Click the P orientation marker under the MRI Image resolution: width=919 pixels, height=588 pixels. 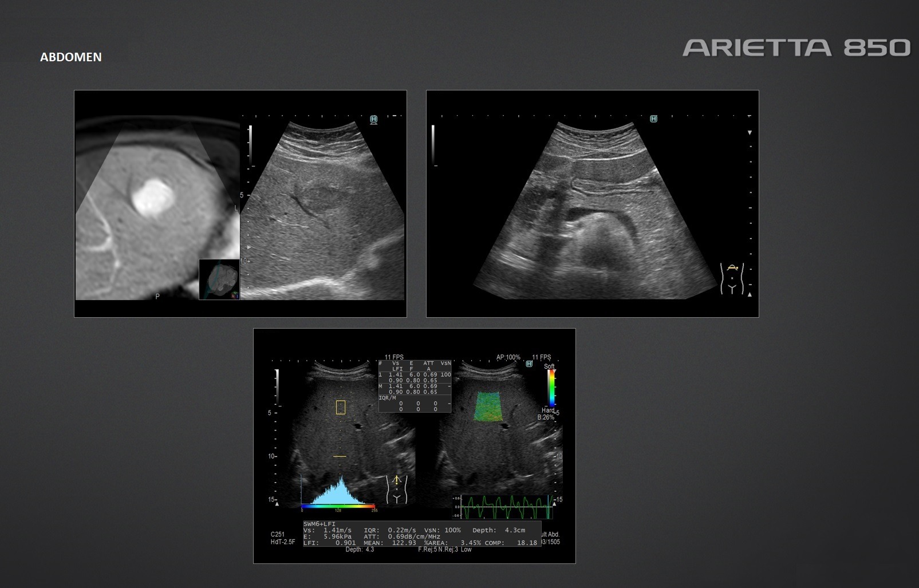pyautogui.click(x=157, y=297)
